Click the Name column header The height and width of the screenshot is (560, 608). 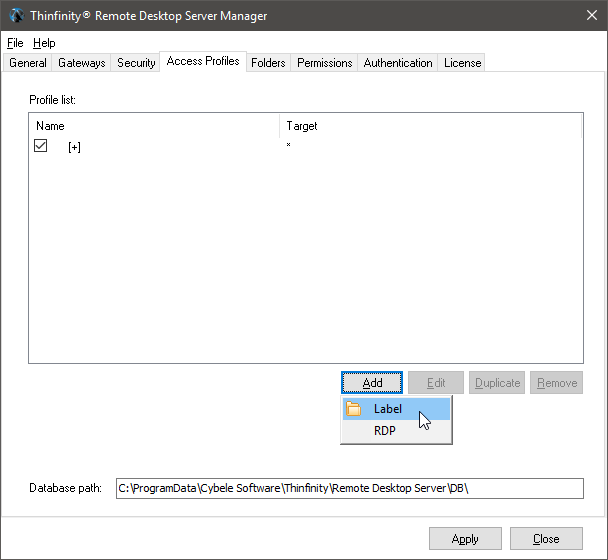pos(154,126)
